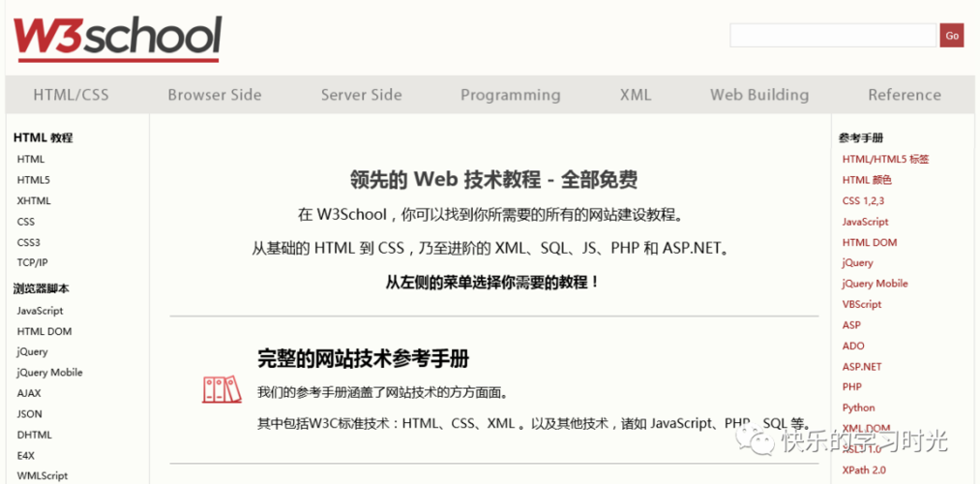Click the 参考手册 right sidebar heading

861,138
